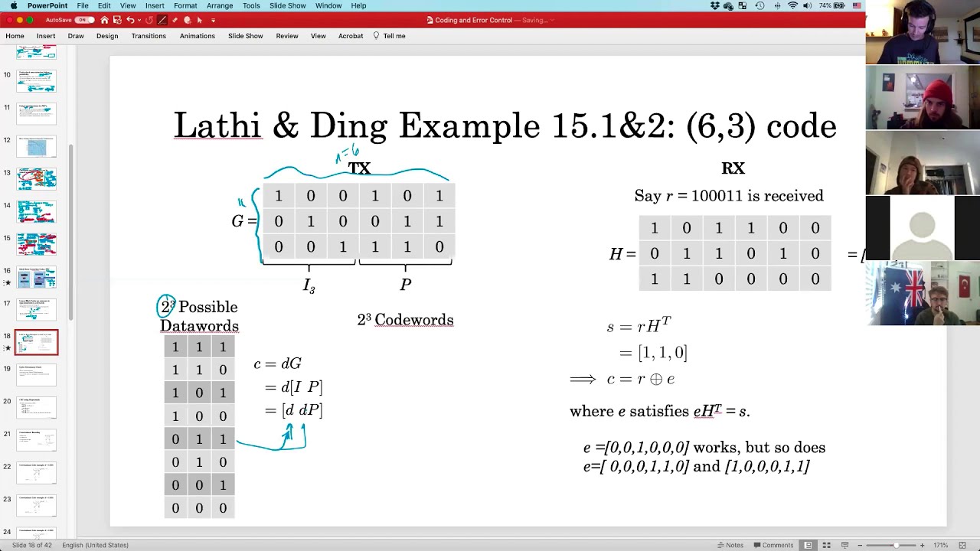
Task: Click the Time Machine menu bar icon
Action: (x=759, y=5)
